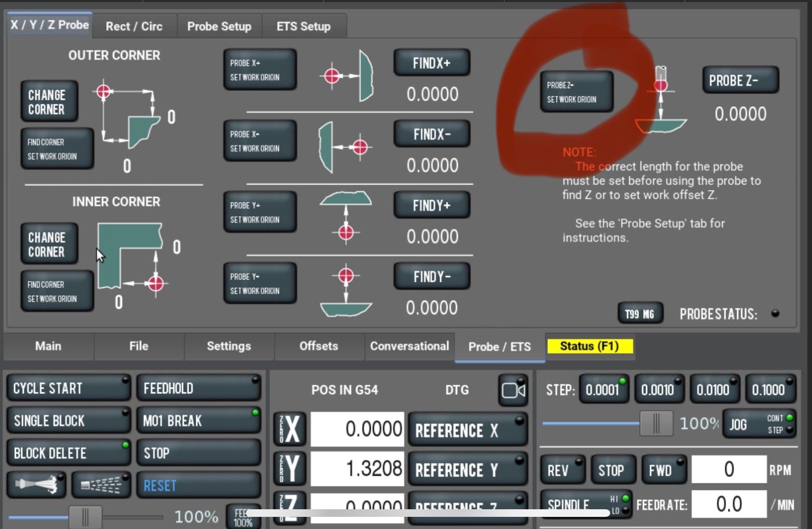This screenshot has width=812, height=529.
Task: Click the Probe Z- set work origin button
Action: coord(576,92)
